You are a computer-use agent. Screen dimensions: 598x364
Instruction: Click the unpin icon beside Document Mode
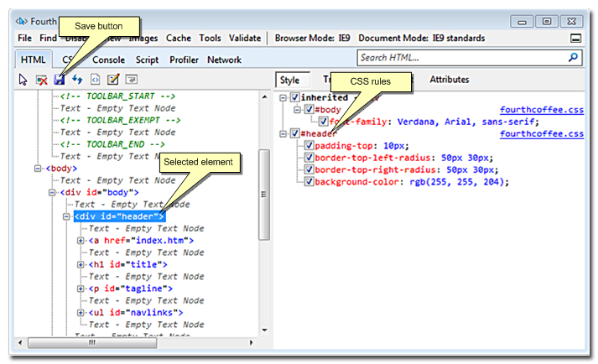point(575,38)
